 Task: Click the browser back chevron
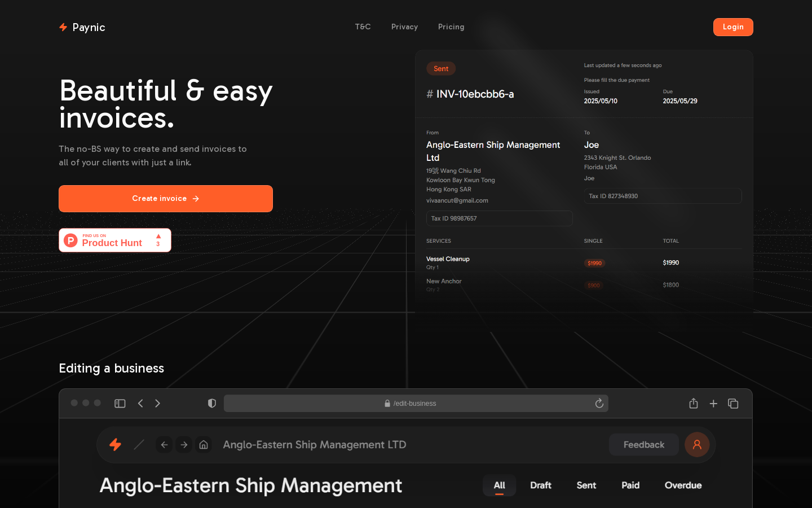140,404
